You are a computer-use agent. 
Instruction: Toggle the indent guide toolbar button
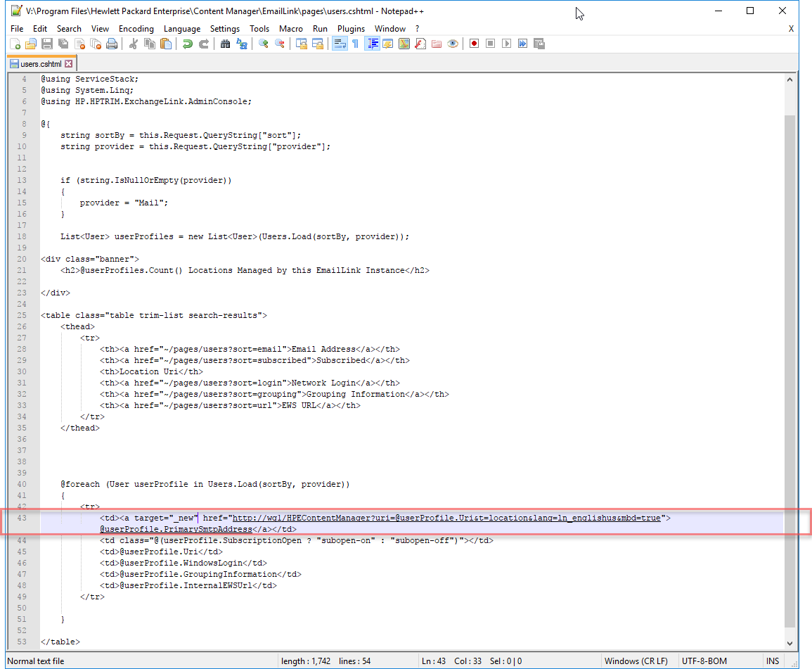(372, 44)
